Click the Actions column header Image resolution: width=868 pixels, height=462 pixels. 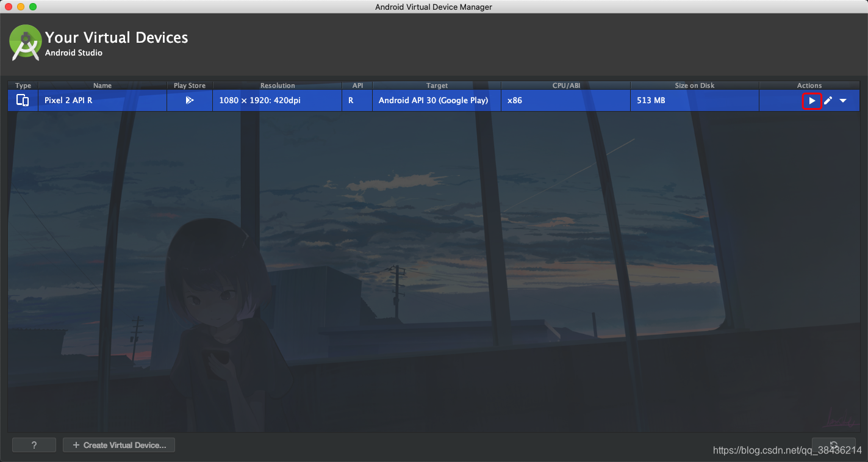pos(809,85)
